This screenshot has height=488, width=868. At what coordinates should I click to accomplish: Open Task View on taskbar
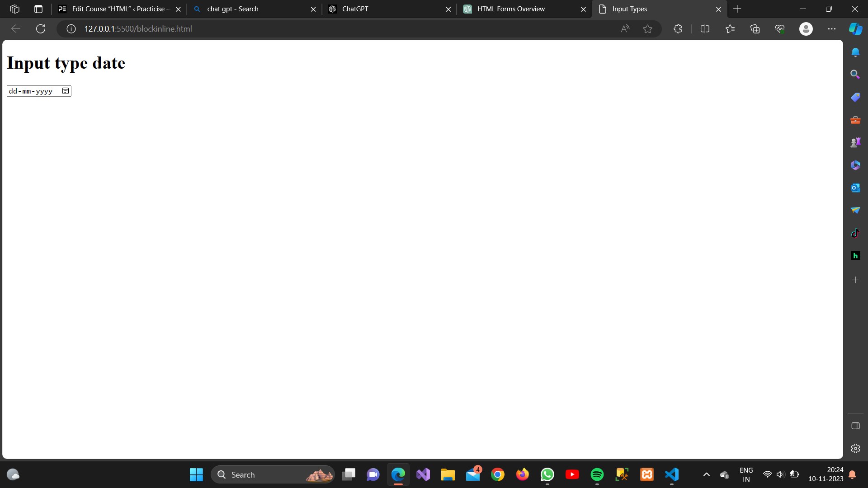click(x=349, y=475)
